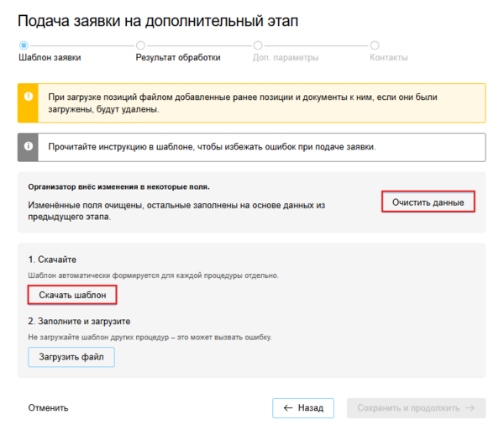Select the Контакты step circle
Screen dimensions: 504x425
[x=375, y=45]
